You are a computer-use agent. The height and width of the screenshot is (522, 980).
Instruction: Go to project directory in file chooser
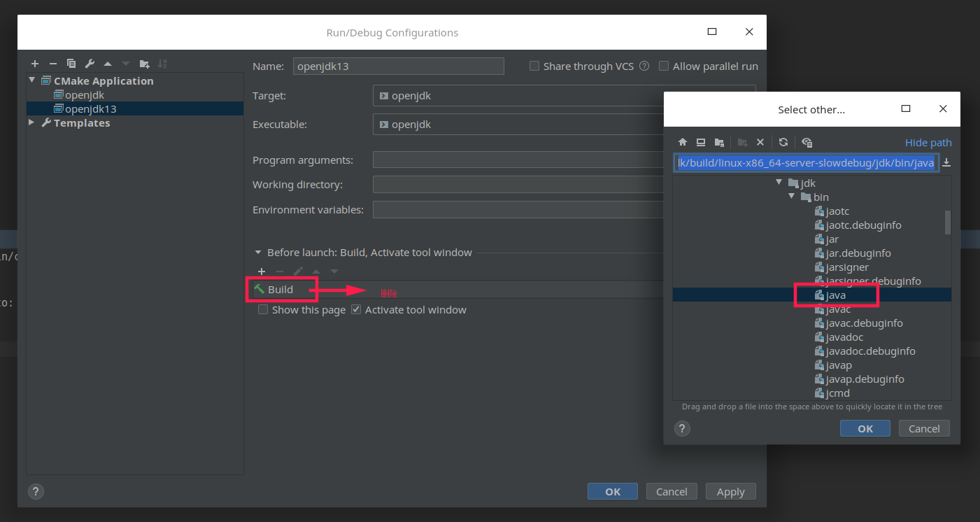tap(719, 142)
